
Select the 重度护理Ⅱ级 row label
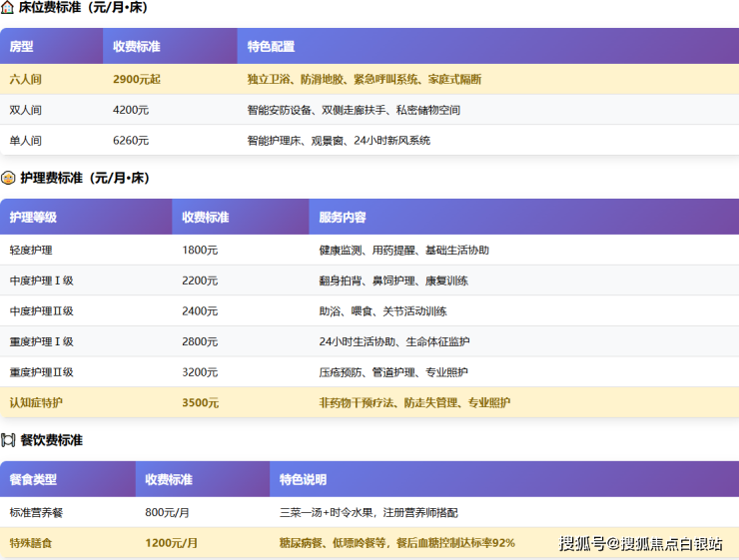(41, 372)
